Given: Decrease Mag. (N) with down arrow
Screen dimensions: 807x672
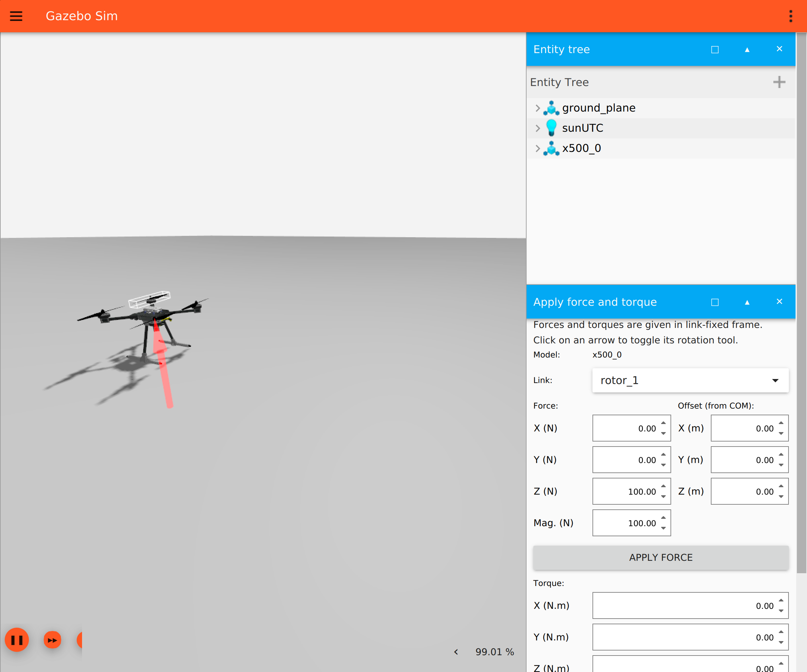Looking at the screenshot, I should (x=664, y=529).
